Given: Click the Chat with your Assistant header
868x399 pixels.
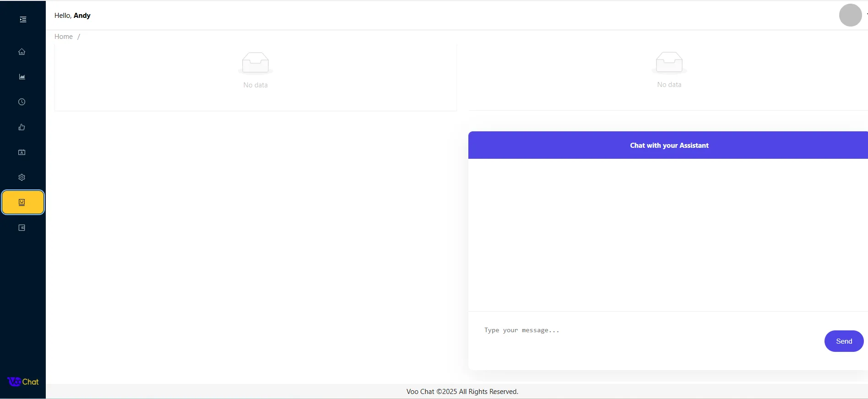Looking at the screenshot, I should tap(669, 146).
